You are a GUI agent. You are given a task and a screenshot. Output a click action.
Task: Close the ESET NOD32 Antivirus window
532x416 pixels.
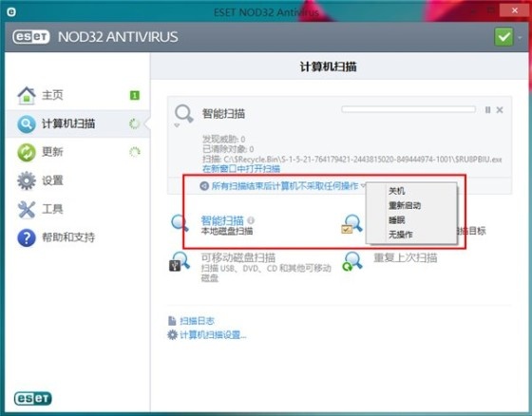coord(514,10)
